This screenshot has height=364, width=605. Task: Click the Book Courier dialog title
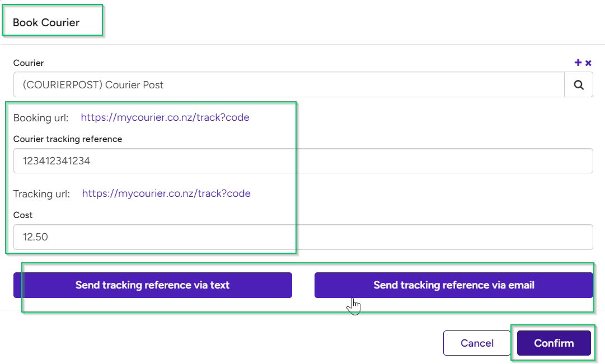(x=46, y=22)
